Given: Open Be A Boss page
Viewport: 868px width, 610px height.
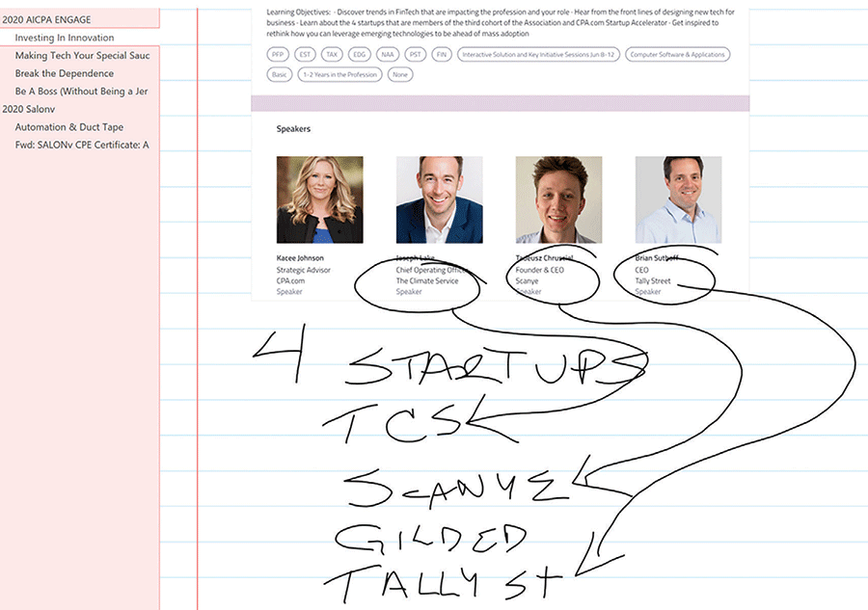Looking at the screenshot, I should [80, 92].
